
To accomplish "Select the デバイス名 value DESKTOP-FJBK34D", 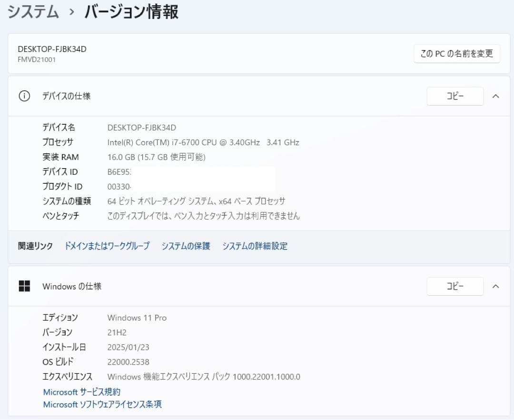I will (x=142, y=128).
